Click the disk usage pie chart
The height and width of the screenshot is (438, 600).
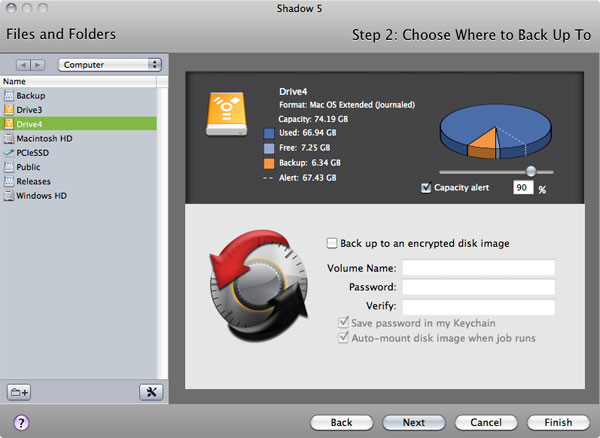point(496,132)
